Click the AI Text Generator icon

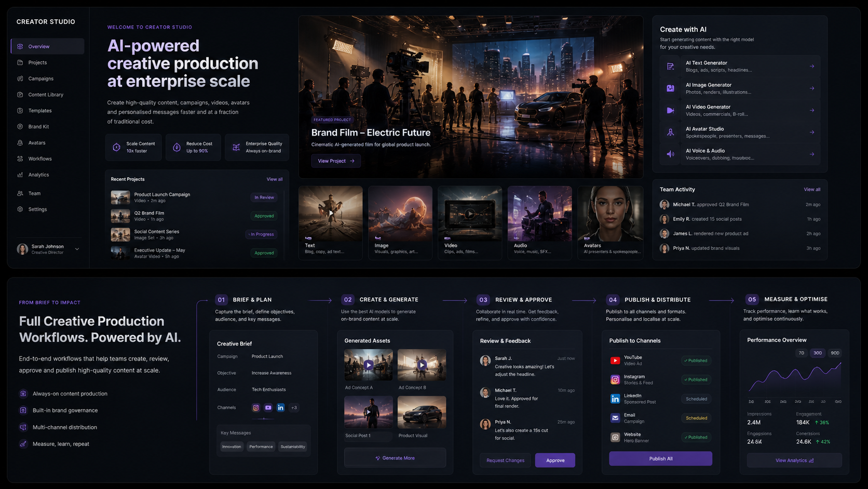[671, 67]
